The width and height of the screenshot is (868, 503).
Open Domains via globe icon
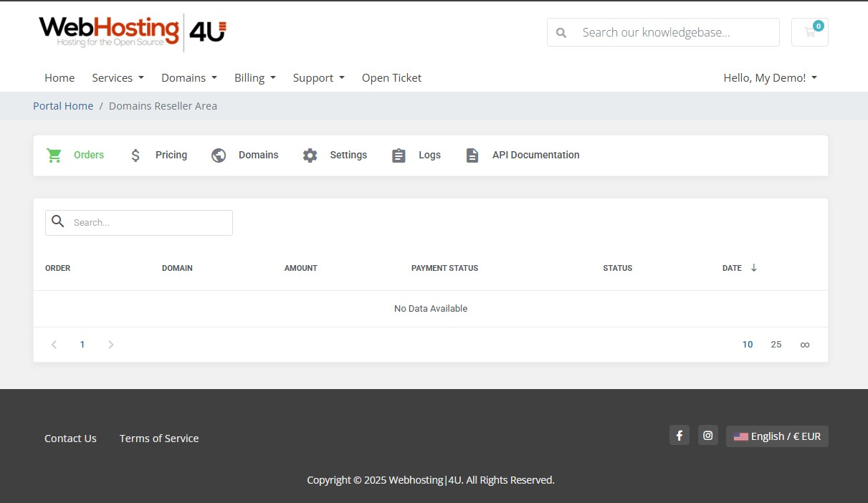point(219,155)
